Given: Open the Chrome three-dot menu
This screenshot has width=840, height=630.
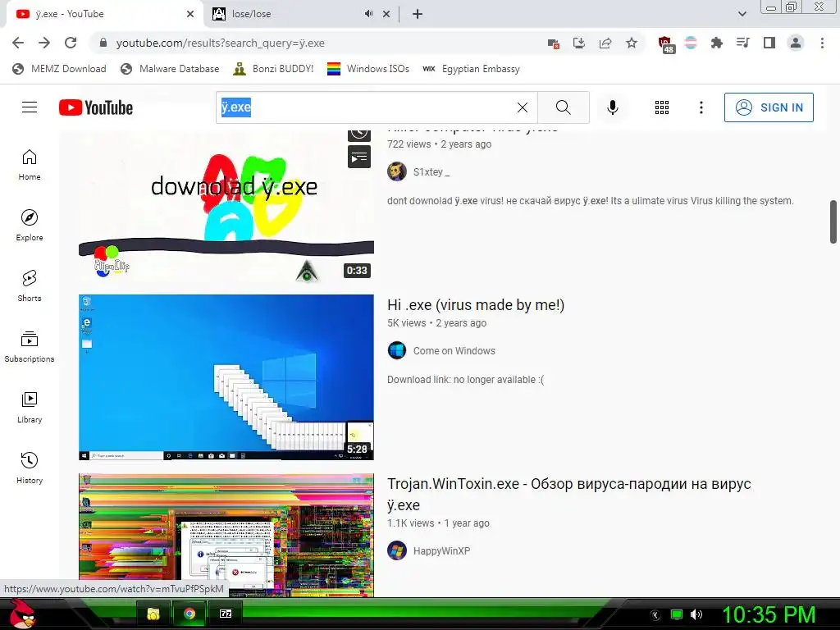Looking at the screenshot, I should (x=822, y=43).
